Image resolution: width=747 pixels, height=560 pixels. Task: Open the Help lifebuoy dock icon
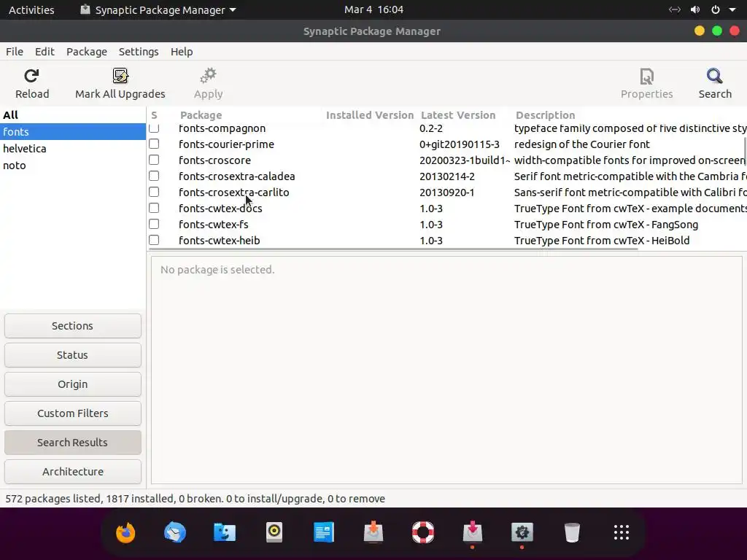423,532
